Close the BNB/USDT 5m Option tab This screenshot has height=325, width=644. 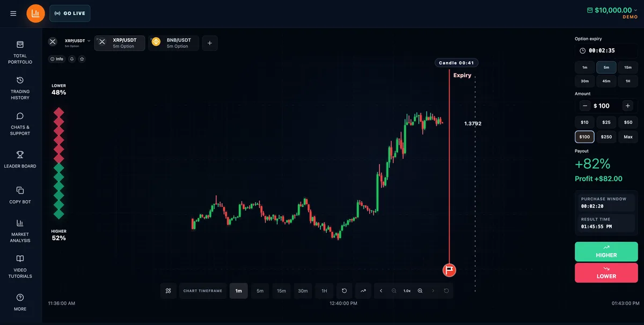tap(151, 38)
